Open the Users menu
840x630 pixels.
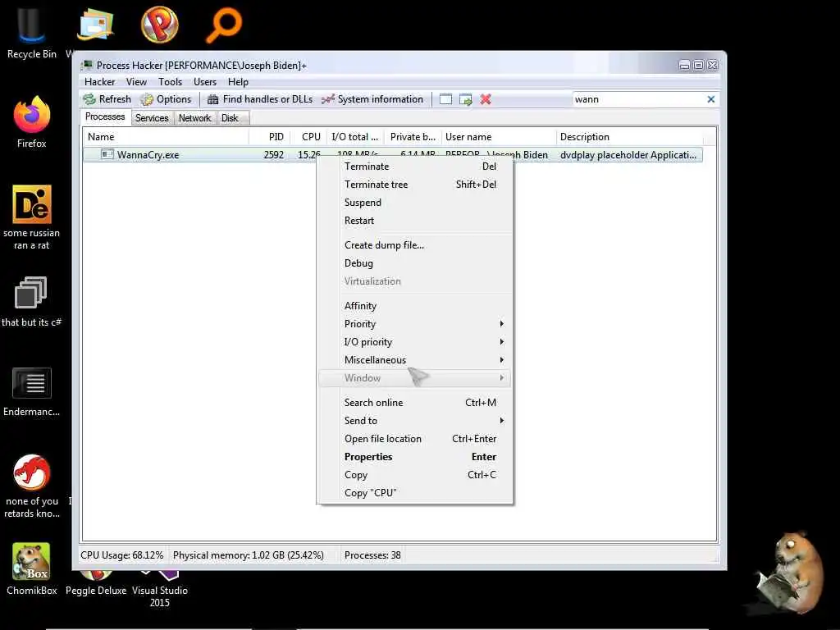(x=205, y=82)
